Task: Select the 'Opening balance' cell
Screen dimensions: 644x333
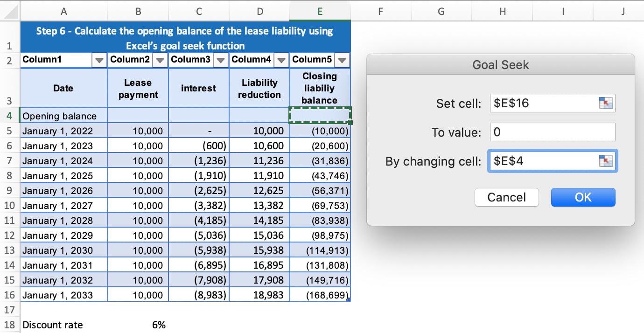Action: click(63, 116)
